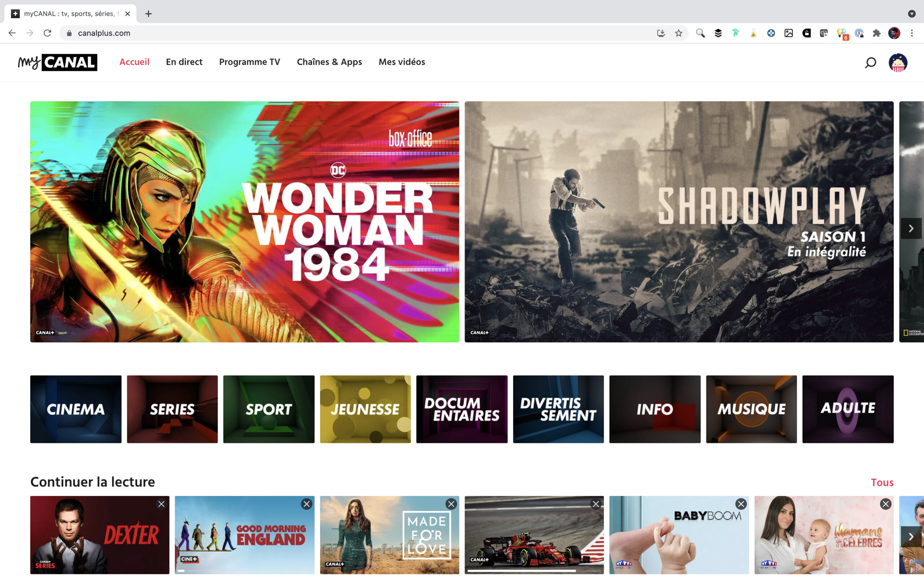Resume watching Dexter
Viewport: 924px width, 578px height.
(100, 535)
